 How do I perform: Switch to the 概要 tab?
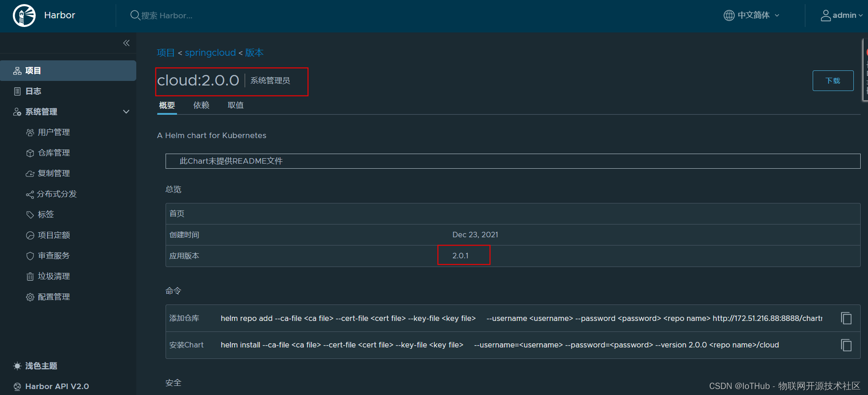tap(167, 106)
